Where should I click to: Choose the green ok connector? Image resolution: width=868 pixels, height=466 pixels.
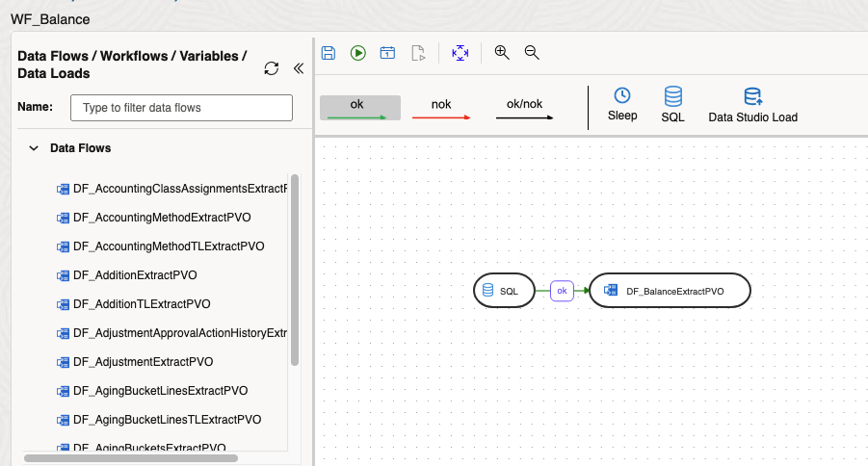pyautogui.click(x=357, y=108)
